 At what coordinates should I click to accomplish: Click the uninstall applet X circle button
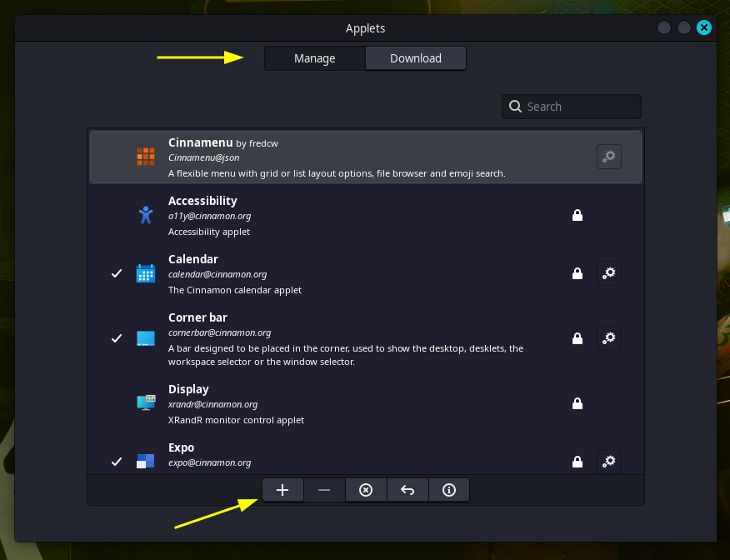pos(366,490)
